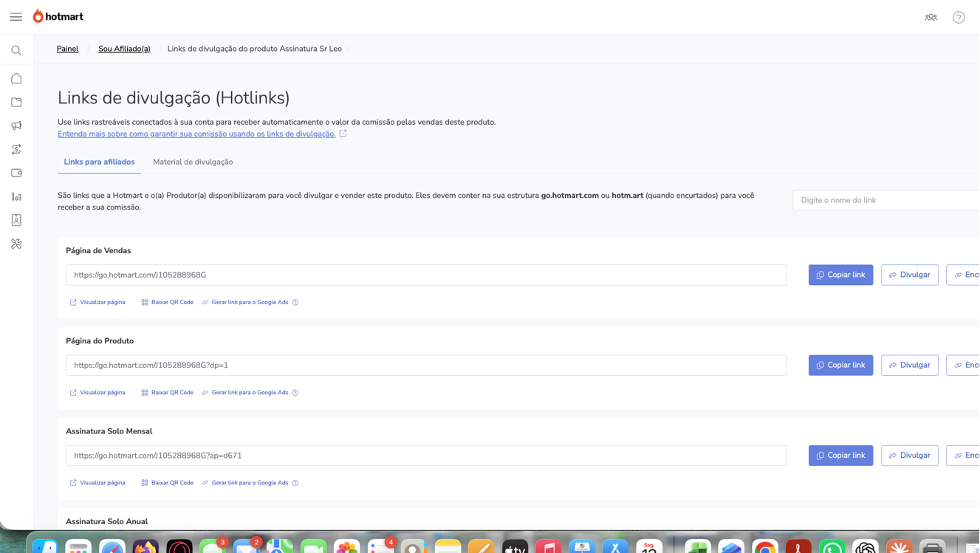Generate the Google Ads link for Assinatura Solo Mensal
Screen dimensions: 980x553
click(x=245, y=483)
